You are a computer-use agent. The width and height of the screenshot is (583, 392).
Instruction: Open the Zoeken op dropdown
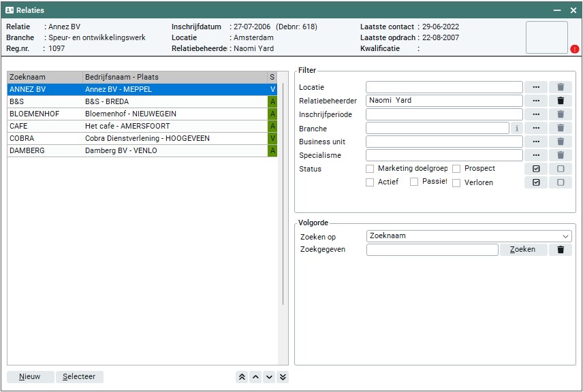tap(469, 236)
